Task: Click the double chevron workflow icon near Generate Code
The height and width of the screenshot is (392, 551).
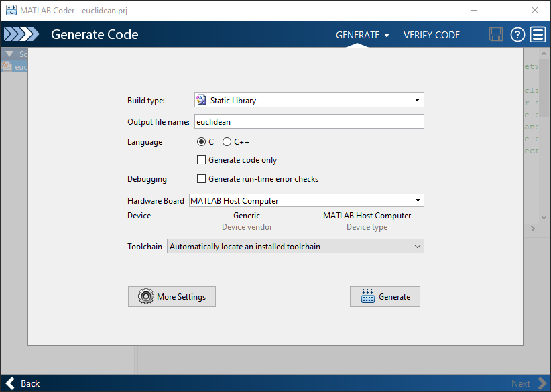Action: tap(21, 33)
